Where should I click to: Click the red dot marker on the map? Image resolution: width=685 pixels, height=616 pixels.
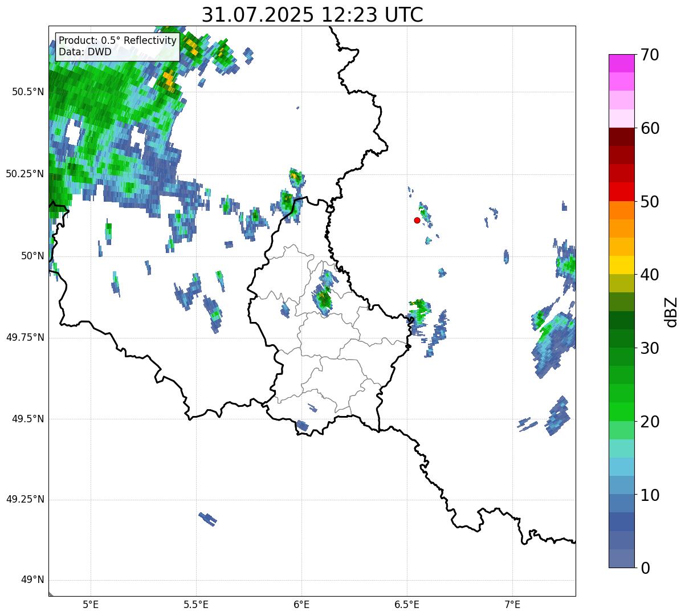pyautogui.click(x=417, y=220)
